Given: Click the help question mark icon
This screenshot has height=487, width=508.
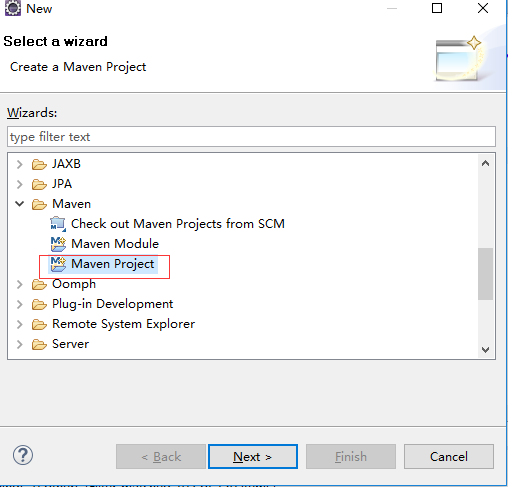Looking at the screenshot, I should pos(23,455).
